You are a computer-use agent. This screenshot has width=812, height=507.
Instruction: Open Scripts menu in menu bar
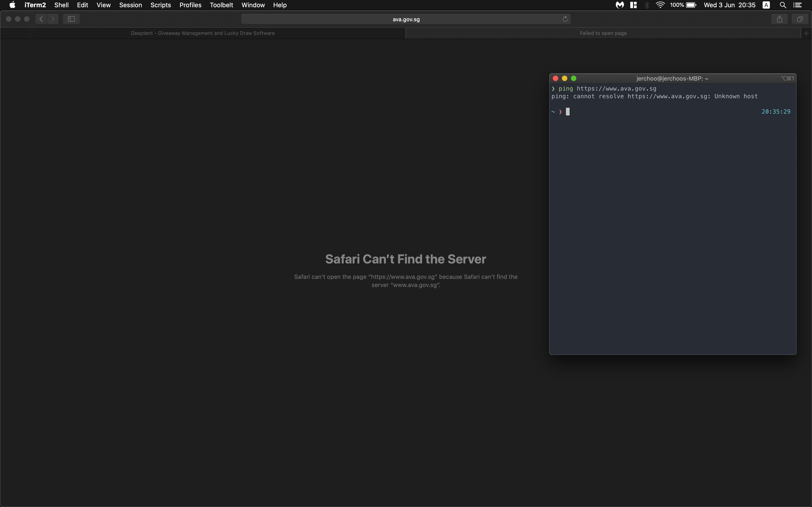pos(160,5)
